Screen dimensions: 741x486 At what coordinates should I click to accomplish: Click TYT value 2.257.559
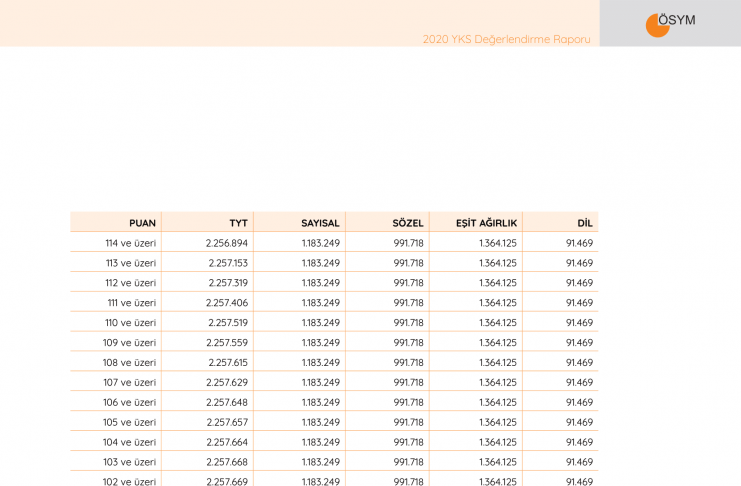pyautogui.click(x=226, y=342)
